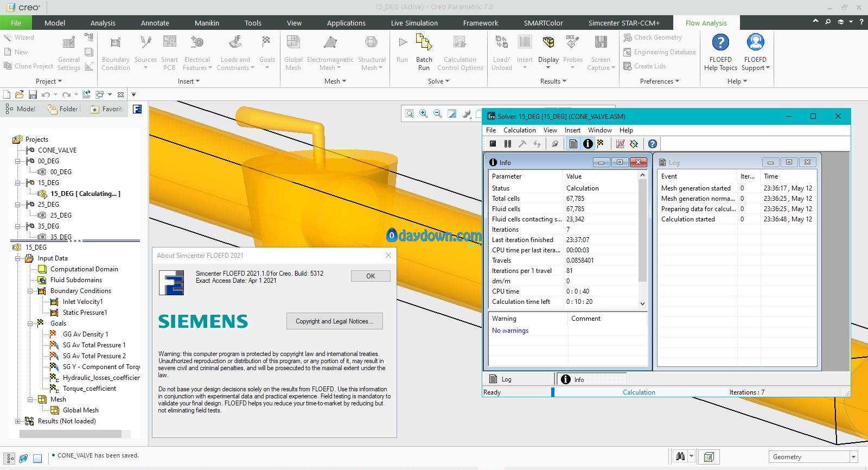This screenshot has width=868, height=470.
Task: Click Check Geometry in Preferences
Action: (x=653, y=37)
